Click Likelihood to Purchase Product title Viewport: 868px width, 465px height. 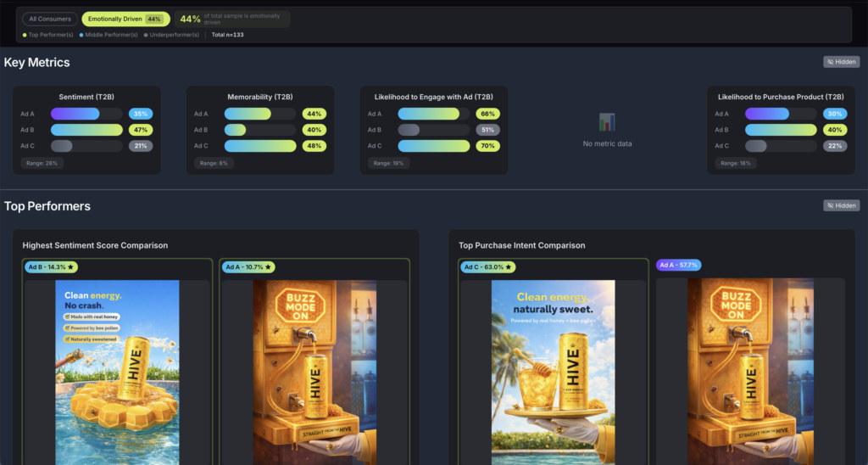(x=781, y=97)
